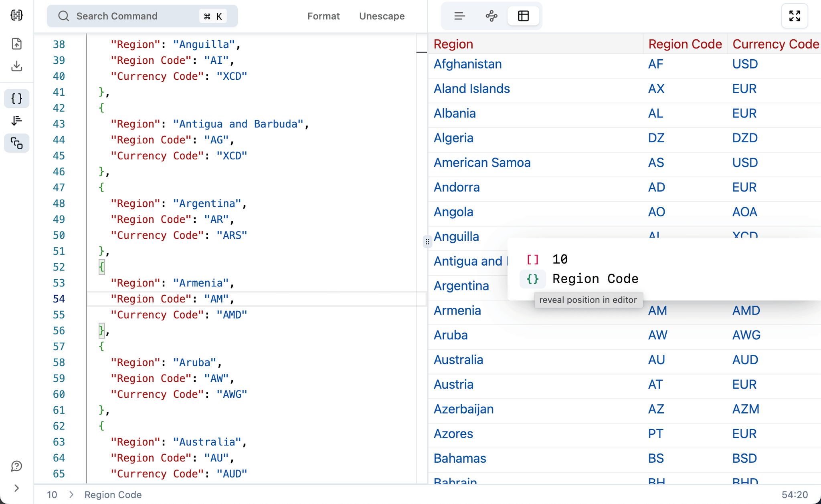
Task: Click the import file icon in sidebar
Action: [16, 44]
